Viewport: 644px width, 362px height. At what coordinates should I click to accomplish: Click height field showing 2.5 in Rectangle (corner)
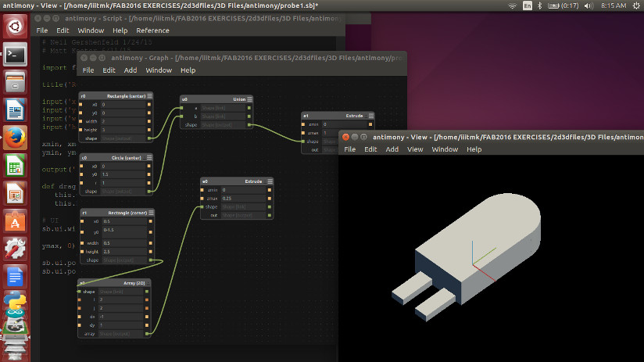[124, 252]
